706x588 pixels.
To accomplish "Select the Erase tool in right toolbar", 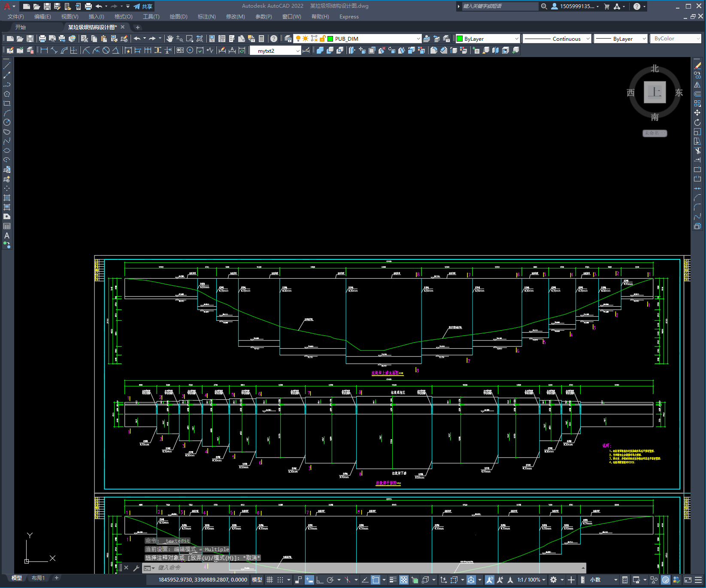I will click(697, 66).
